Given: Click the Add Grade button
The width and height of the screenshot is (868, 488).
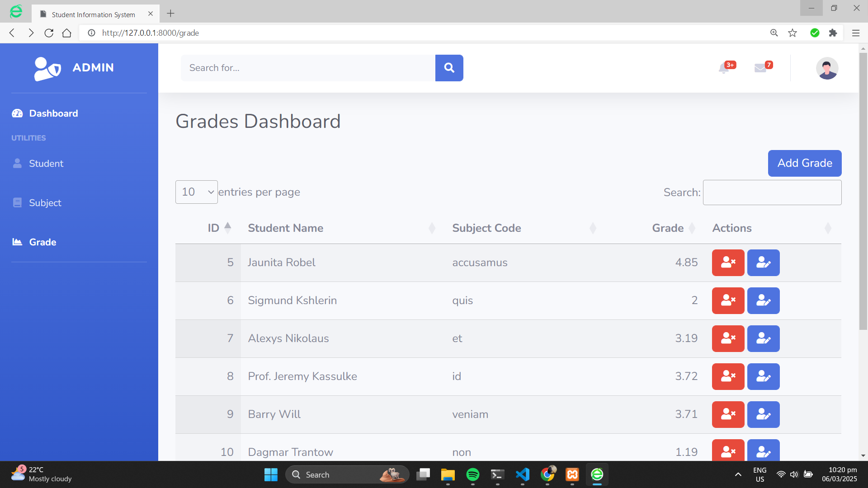Looking at the screenshot, I should [x=804, y=163].
